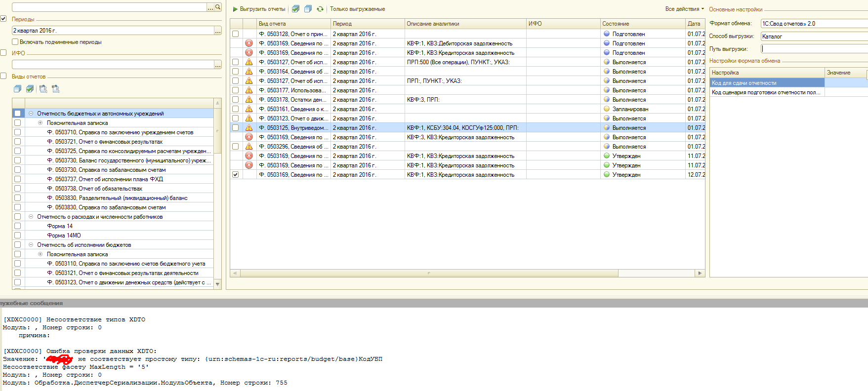Viewport: 868px width, 391px height.
Task: Open the ellipsis picker for the period field
Action: tap(217, 31)
